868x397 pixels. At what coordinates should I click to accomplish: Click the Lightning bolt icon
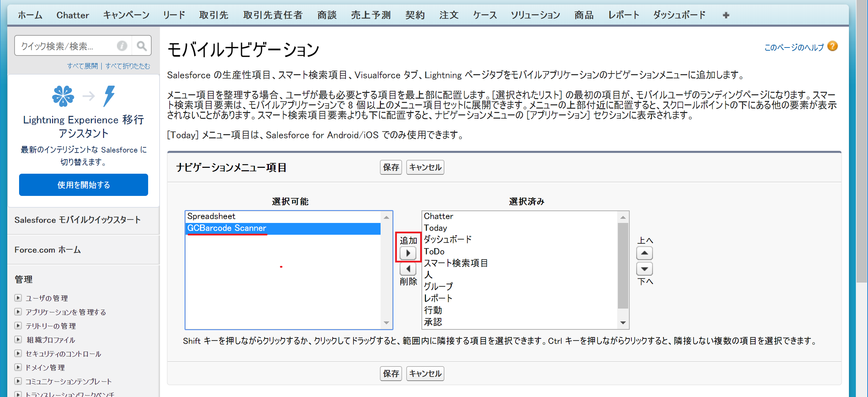[x=109, y=96]
